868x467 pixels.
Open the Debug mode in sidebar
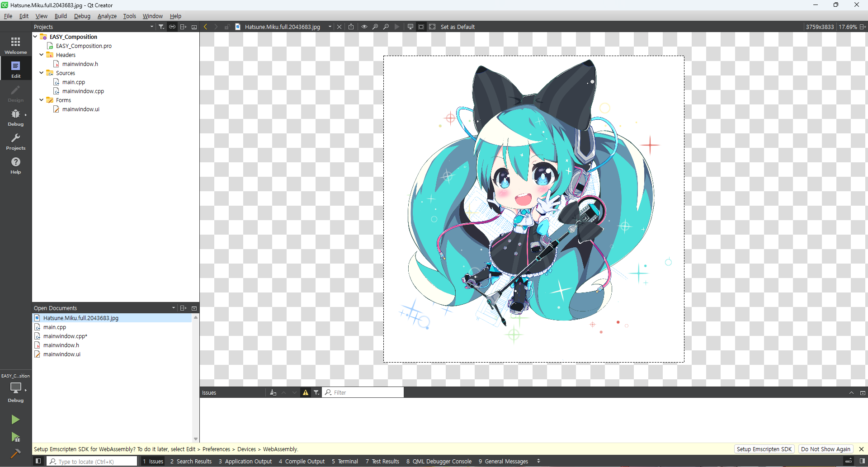[x=16, y=117]
